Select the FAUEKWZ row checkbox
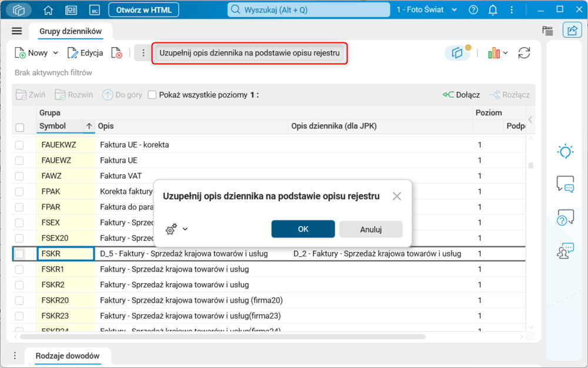588x368 pixels. [x=19, y=145]
